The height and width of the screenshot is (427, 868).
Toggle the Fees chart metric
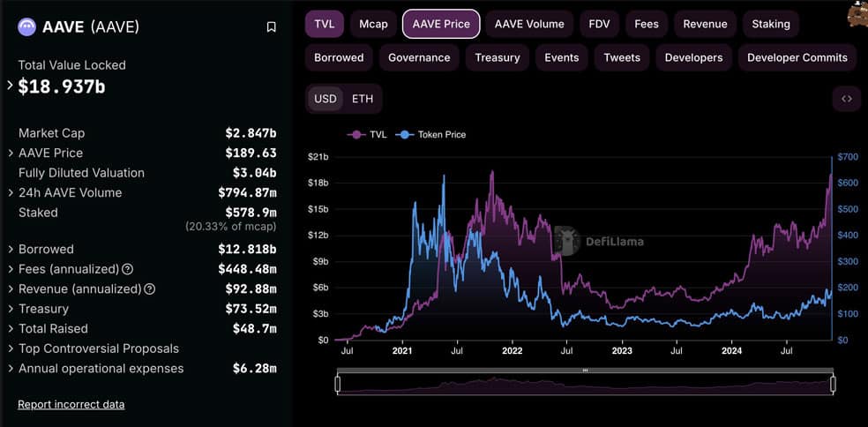tap(647, 24)
